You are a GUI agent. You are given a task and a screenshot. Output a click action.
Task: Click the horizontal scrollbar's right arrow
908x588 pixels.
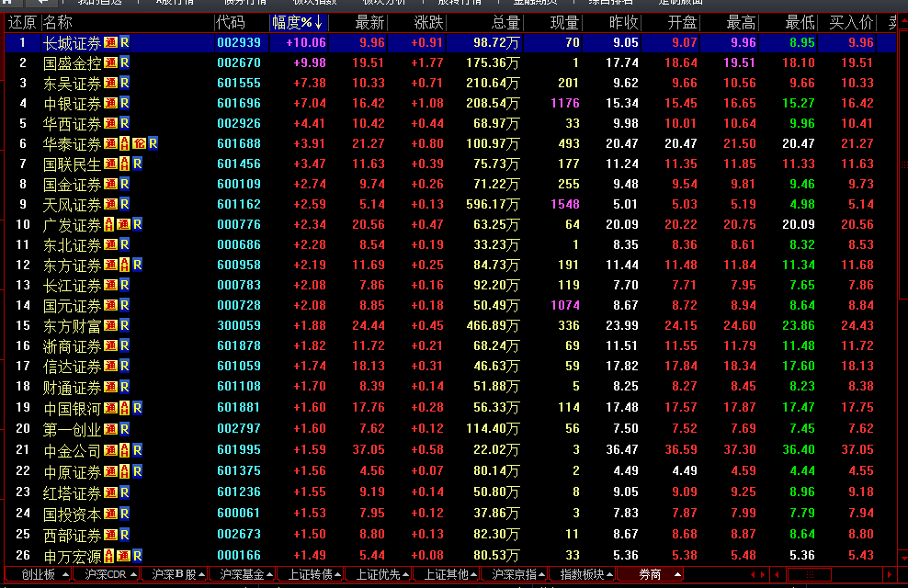[x=890, y=575]
